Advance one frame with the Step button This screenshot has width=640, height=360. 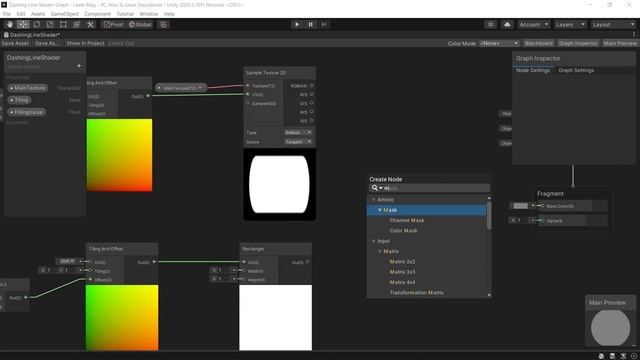324,24
